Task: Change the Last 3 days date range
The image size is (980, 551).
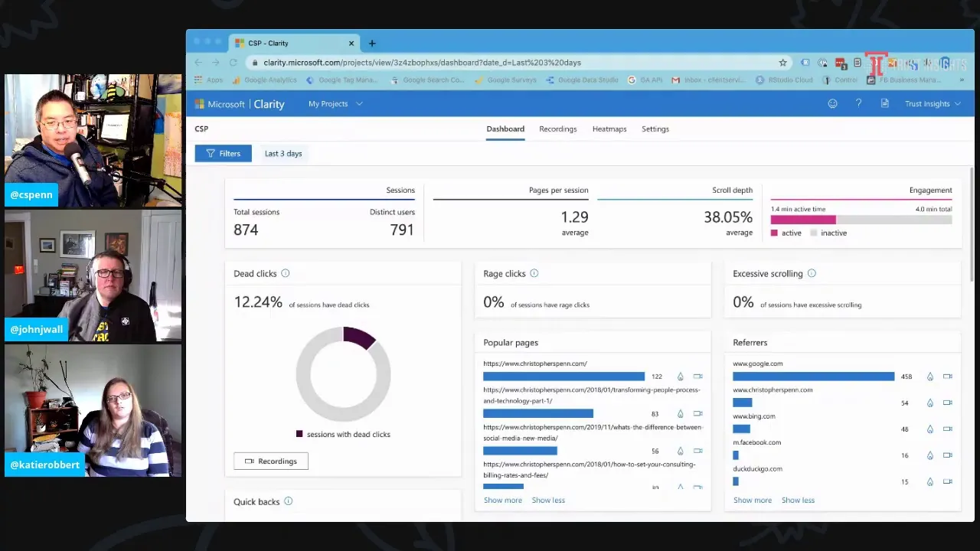Action: [x=283, y=154]
